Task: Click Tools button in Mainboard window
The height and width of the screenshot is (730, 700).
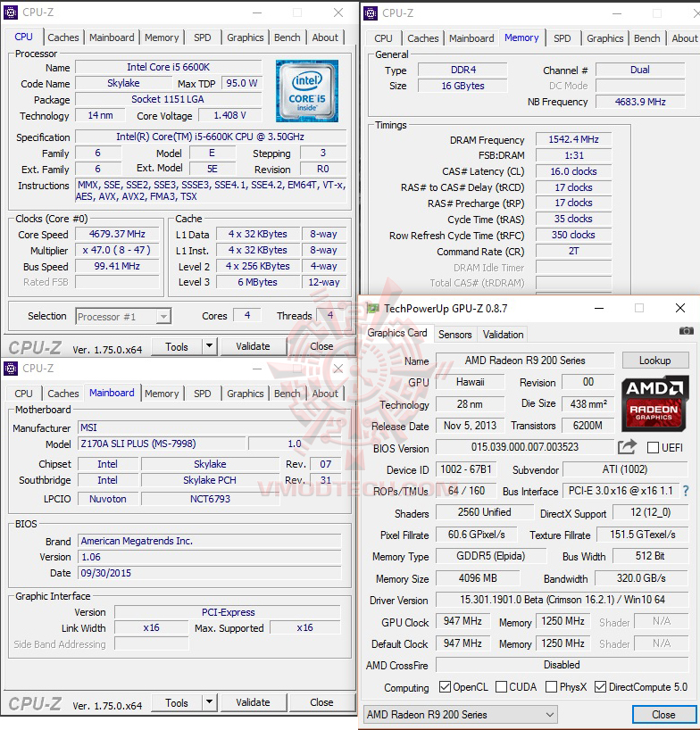Action: 177,701
